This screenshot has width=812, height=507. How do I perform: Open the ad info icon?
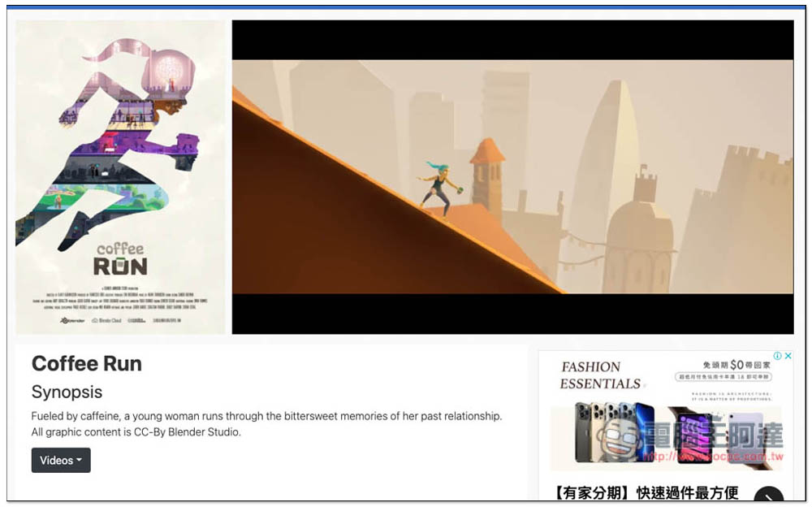coord(777,356)
